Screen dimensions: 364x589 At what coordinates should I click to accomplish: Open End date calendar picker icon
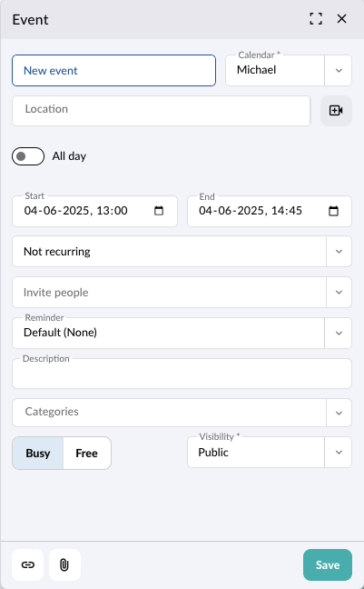(x=333, y=211)
